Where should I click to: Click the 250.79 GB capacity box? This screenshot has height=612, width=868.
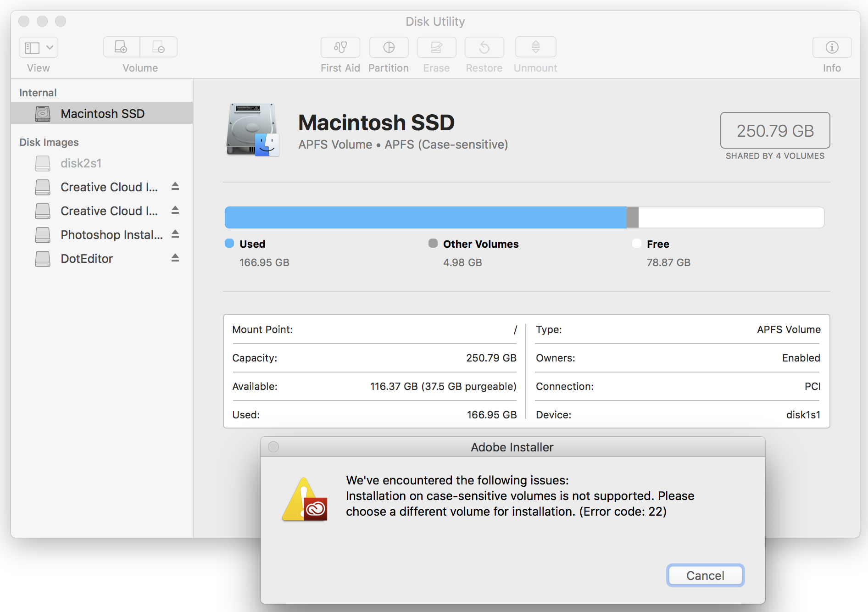[x=775, y=130]
